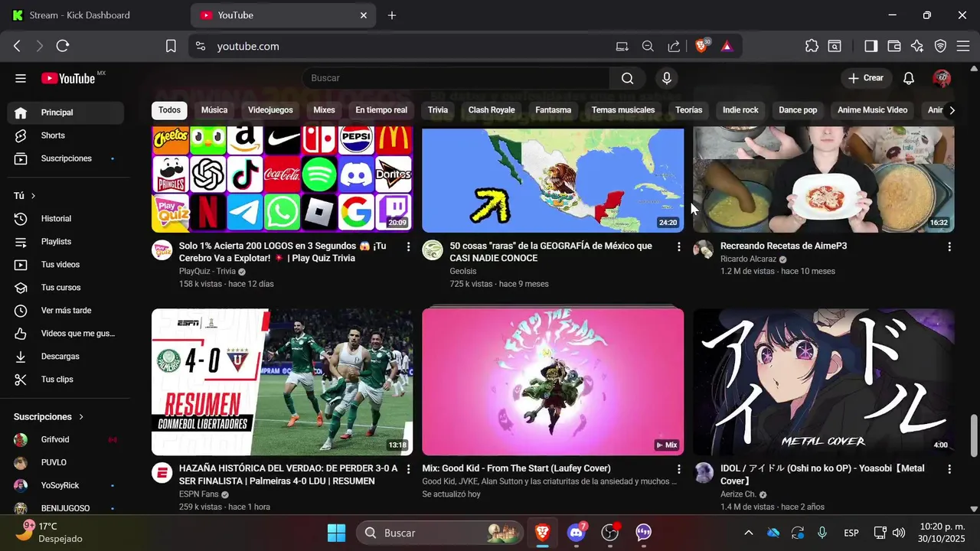Select the Música filter chip
Image resolution: width=980 pixels, height=551 pixels.
214,110
